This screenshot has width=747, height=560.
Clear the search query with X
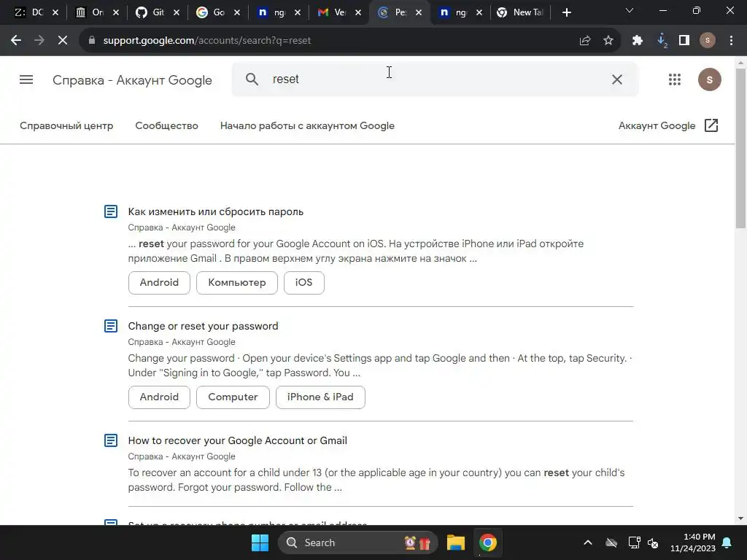tap(617, 79)
